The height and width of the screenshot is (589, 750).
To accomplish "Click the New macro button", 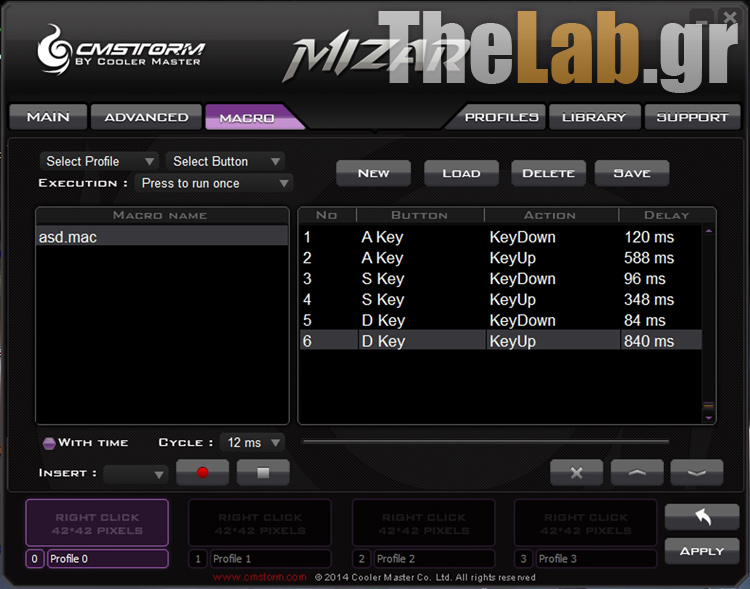I will coord(373,173).
